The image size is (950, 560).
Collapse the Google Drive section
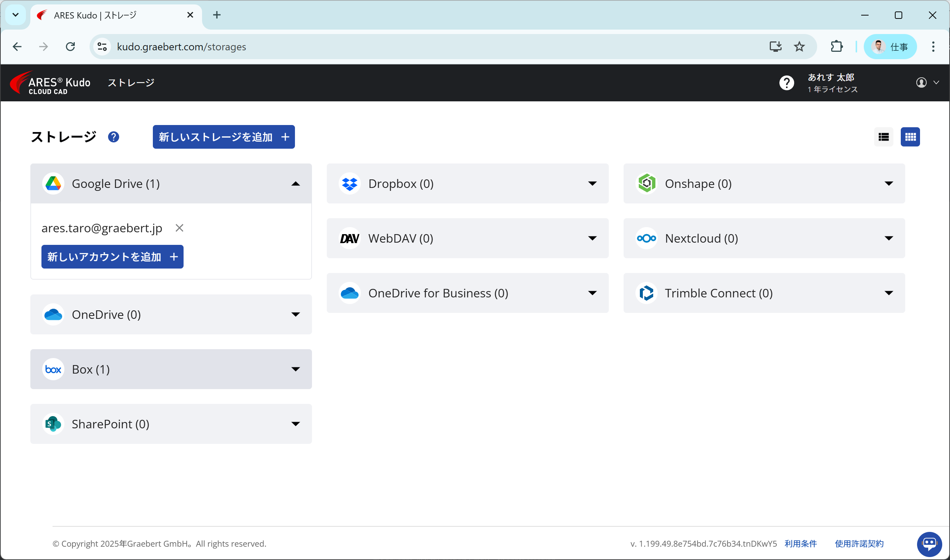[296, 184]
